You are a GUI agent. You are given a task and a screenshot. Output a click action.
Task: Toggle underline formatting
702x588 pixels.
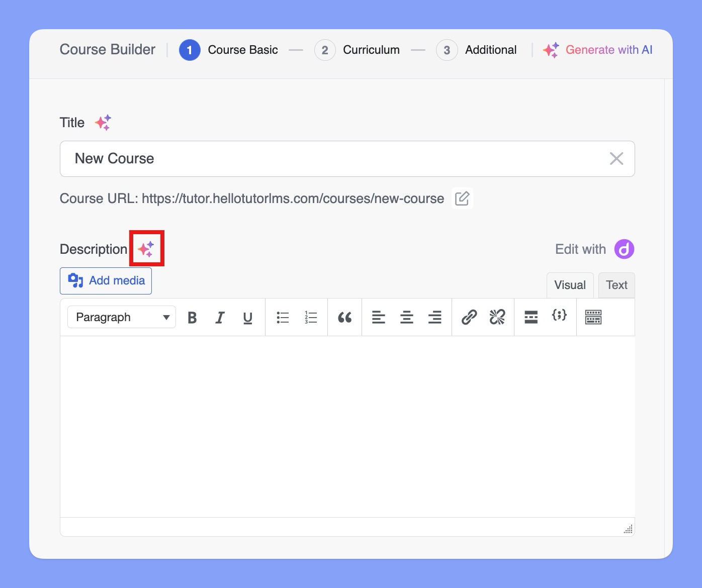point(247,317)
